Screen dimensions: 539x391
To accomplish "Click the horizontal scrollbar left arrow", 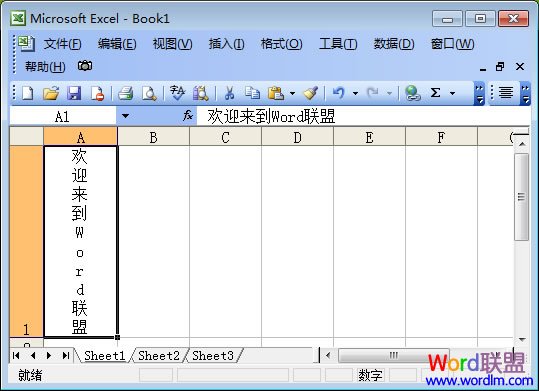I will [x=328, y=355].
